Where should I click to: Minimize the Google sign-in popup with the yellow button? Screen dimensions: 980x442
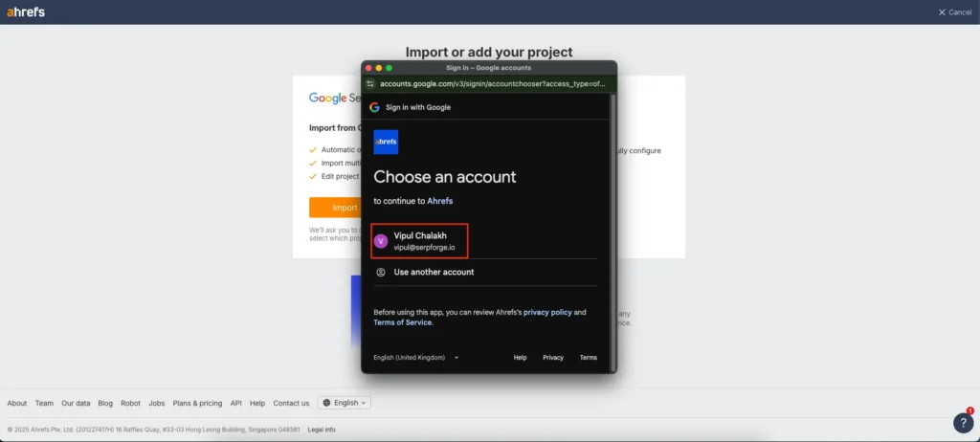click(379, 68)
